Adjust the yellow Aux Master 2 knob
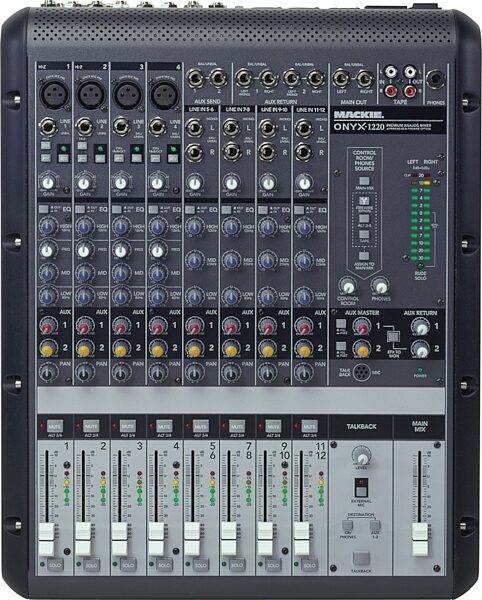This screenshot has height=600, width=482. [x=362, y=349]
